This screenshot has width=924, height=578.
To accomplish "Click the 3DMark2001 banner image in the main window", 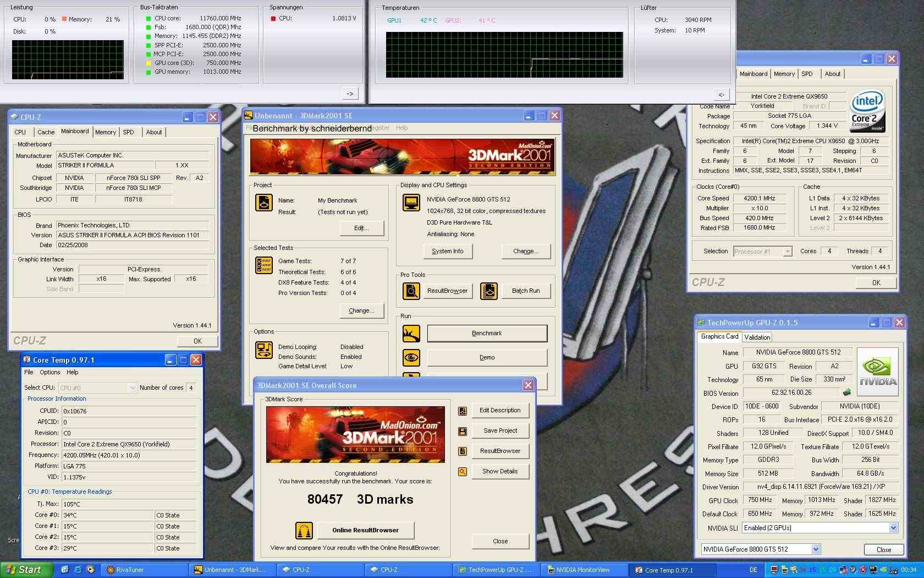I will 402,157.
